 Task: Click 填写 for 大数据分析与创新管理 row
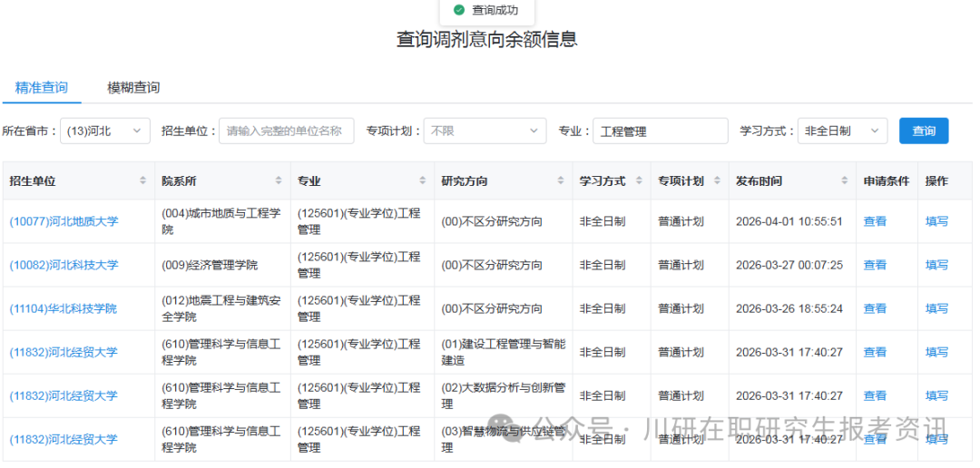(936, 396)
